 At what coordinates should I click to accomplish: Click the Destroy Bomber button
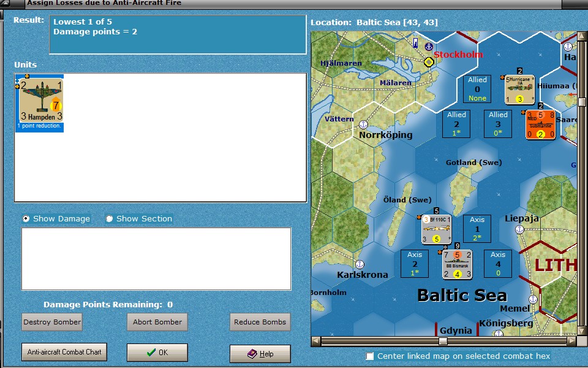[52, 322]
